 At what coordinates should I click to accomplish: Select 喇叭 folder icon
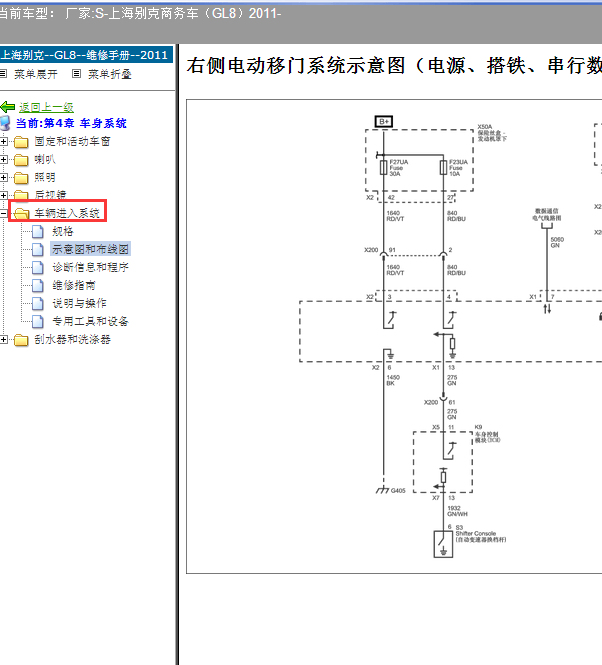tap(21, 159)
